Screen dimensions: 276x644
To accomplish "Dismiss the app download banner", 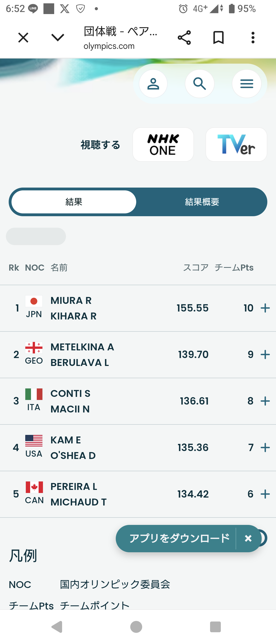I will [x=248, y=539].
